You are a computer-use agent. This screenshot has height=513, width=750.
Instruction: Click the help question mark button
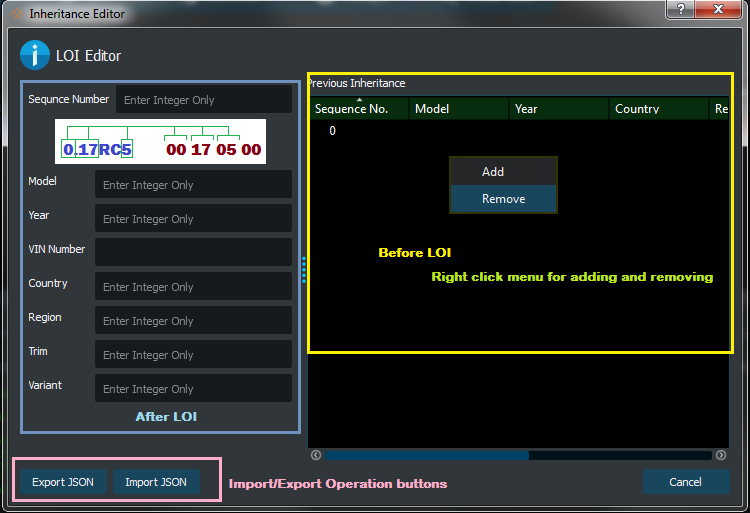point(680,9)
